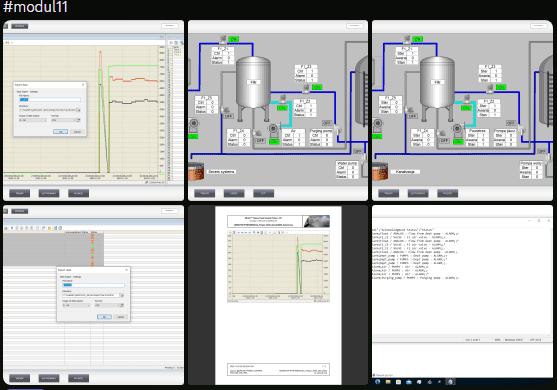Screen dimensions: 557x390
Task: Open the alarm table screenshot with Export dialog
Action: pos(93,295)
